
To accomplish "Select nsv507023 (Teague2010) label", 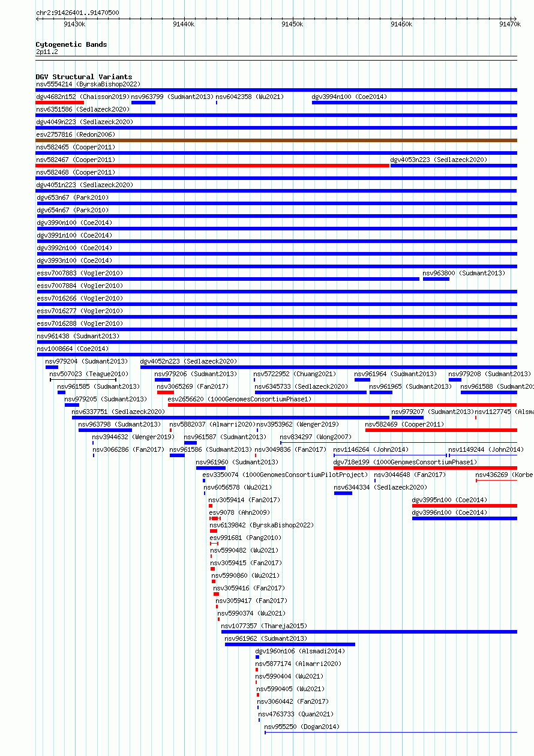I will click(88, 374).
